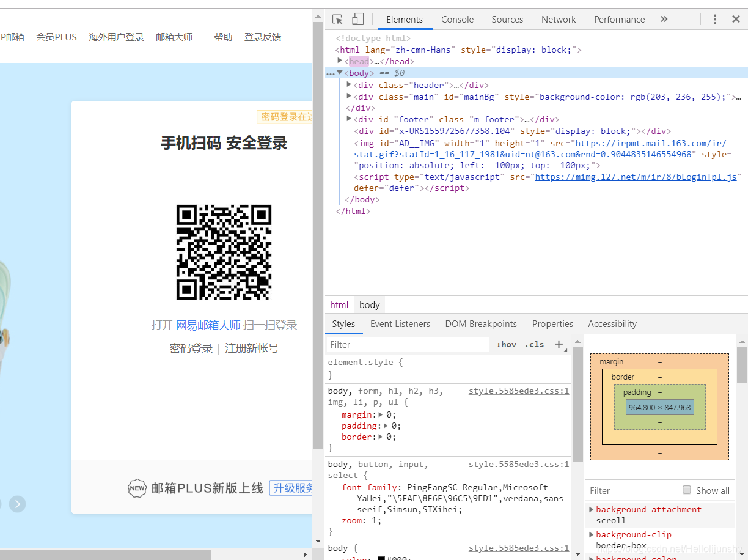Click 会员PLUS in page header
Image resolution: width=748 pixels, height=560 pixels.
point(57,37)
